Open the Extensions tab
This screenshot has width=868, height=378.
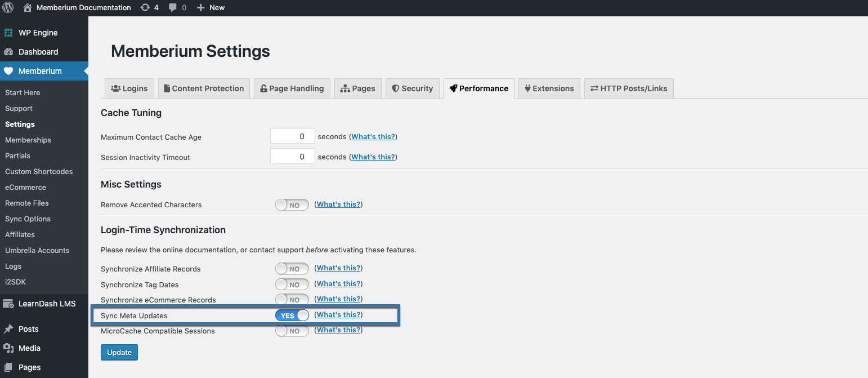[549, 88]
